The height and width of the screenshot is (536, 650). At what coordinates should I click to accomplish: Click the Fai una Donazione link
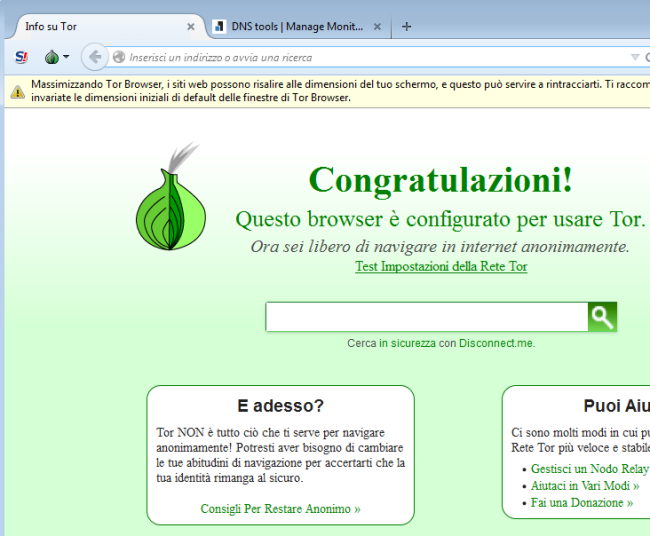(582, 503)
